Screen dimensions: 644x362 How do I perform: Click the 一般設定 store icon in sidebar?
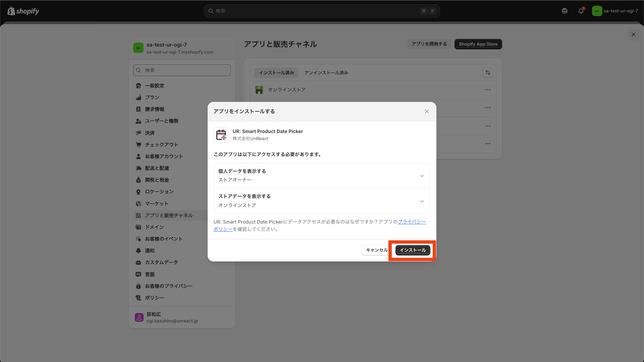pos(139,86)
